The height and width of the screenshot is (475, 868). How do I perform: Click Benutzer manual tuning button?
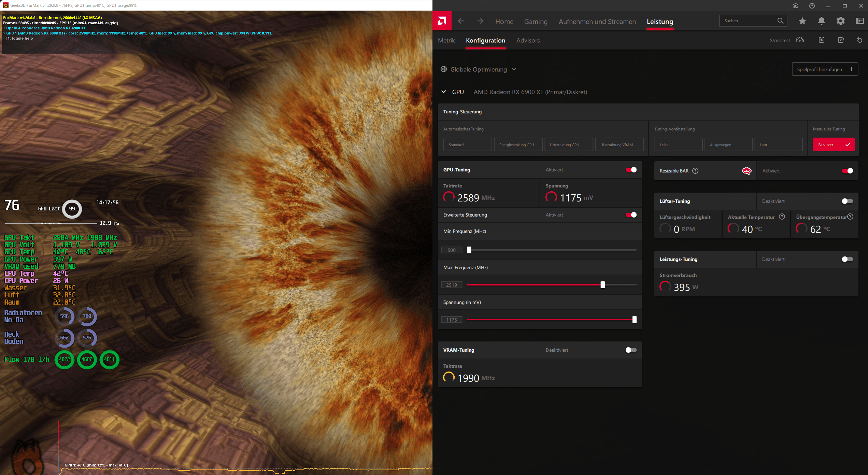(834, 144)
